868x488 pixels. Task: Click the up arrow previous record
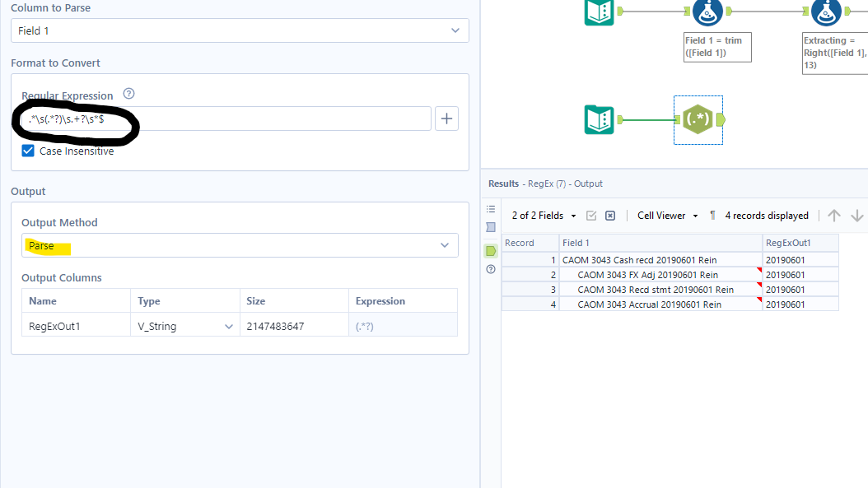[x=833, y=216]
